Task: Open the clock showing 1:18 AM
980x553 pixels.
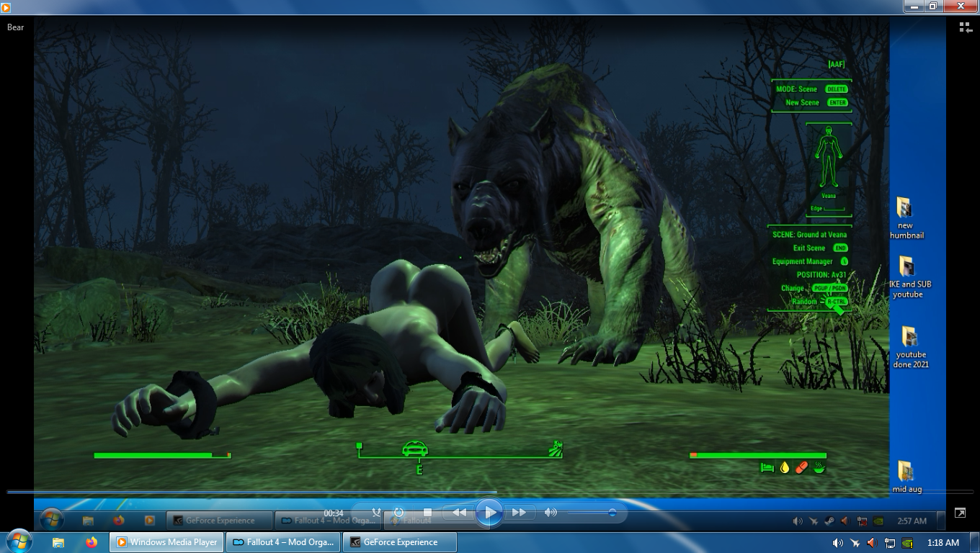Action: [x=943, y=543]
